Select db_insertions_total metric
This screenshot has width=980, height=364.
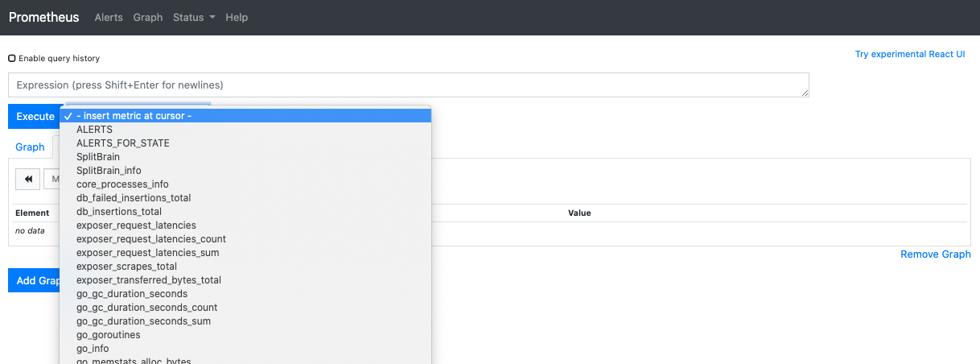coord(245,212)
